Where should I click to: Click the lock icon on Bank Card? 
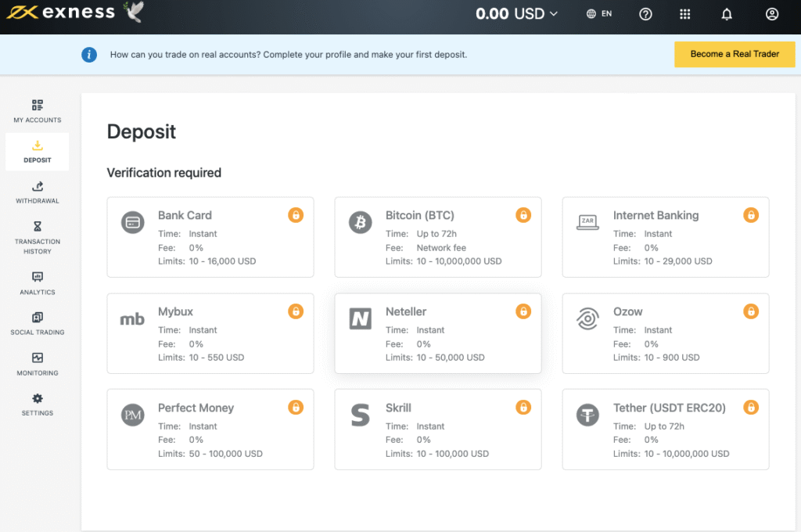tap(296, 215)
